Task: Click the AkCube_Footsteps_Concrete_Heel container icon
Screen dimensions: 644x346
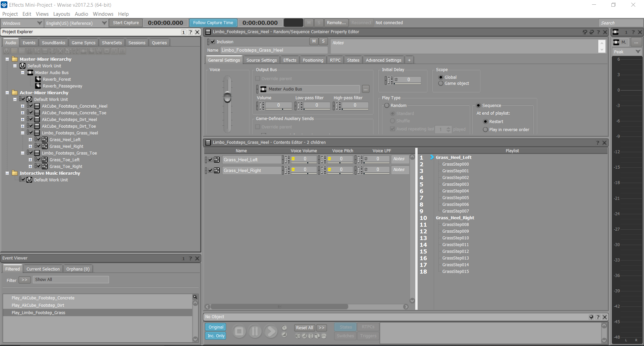Action: coord(37,106)
